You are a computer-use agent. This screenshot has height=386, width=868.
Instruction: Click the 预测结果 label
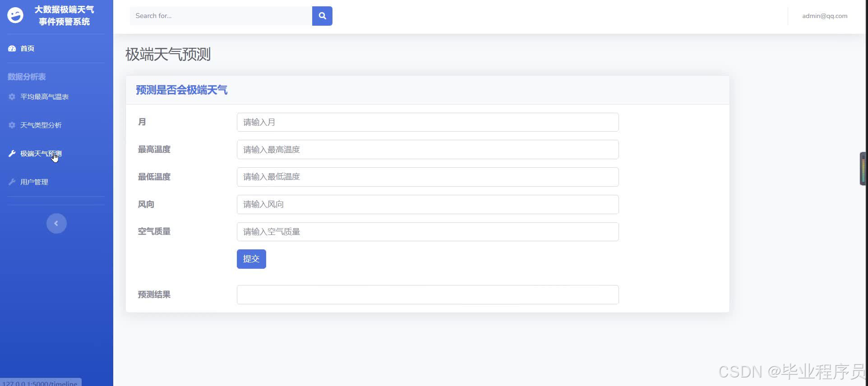click(x=154, y=294)
